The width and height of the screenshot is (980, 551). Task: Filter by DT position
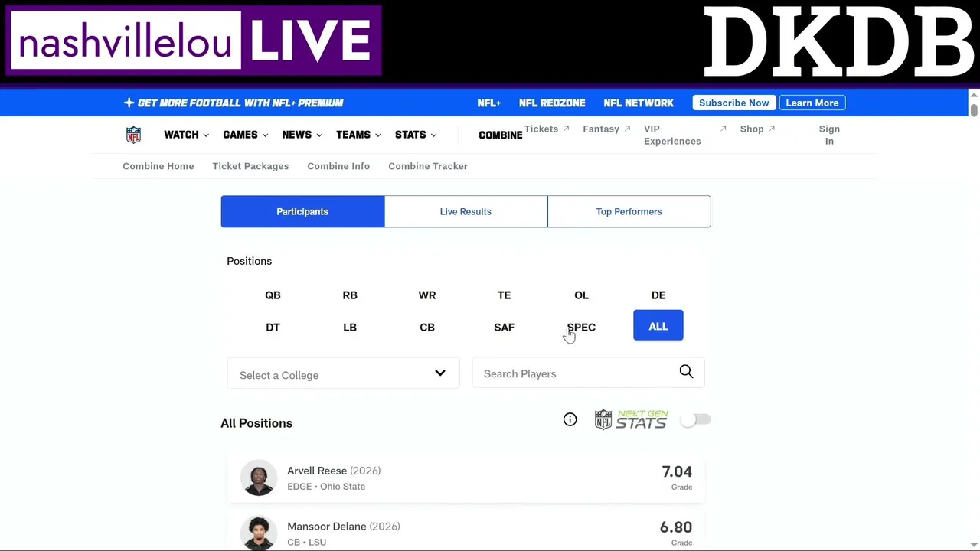point(273,327)
